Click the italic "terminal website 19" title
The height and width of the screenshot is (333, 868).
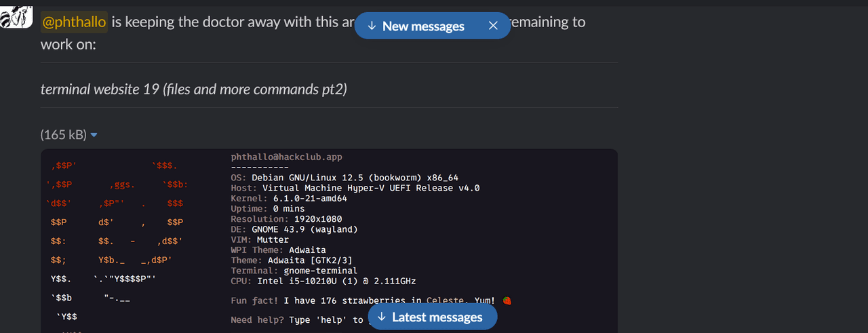tap(194, 90)
